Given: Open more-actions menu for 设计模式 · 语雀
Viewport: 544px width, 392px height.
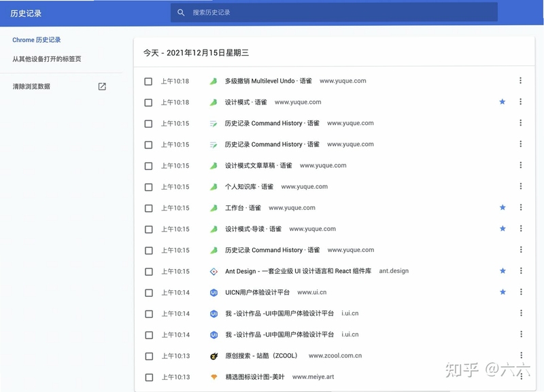Looking at the screenshot, I should pyautogui.click(x=520, y=101).
